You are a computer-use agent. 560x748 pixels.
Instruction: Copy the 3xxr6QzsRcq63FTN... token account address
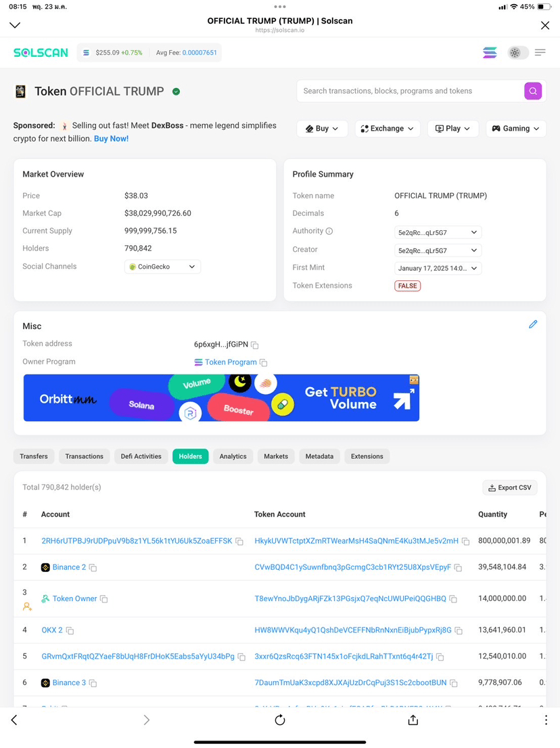click(x=440, y=657)
